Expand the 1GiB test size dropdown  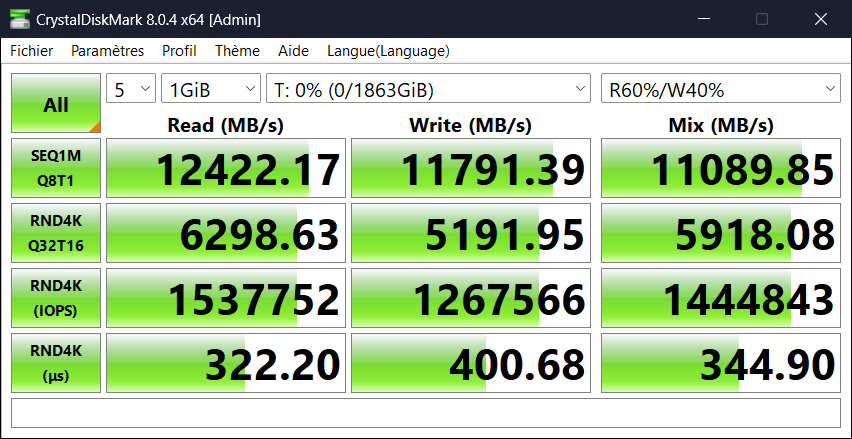pyautogui.click(x=209, y=90)
